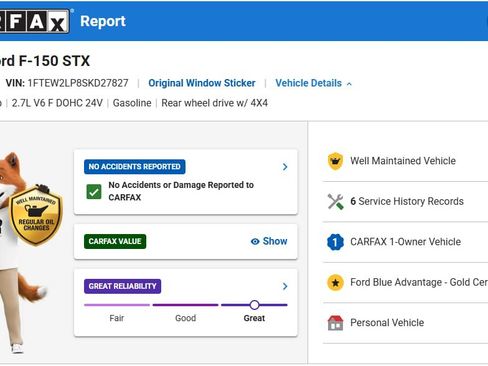The height and width of the screenshot is (366, 488).
Task: Click the red house Personal Vehicle icon
Action: tap(335, 323)
